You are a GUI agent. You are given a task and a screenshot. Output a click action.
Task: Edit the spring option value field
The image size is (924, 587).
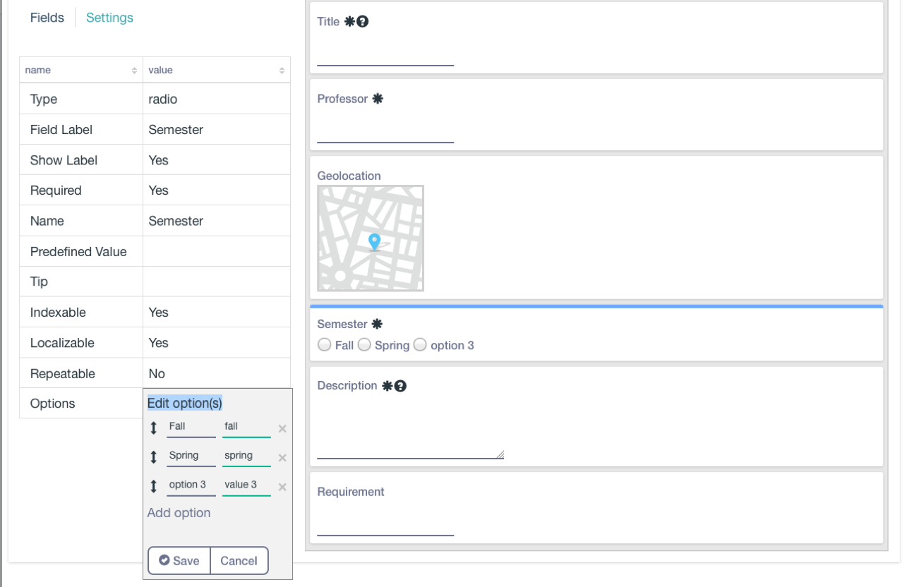(246, 456)
